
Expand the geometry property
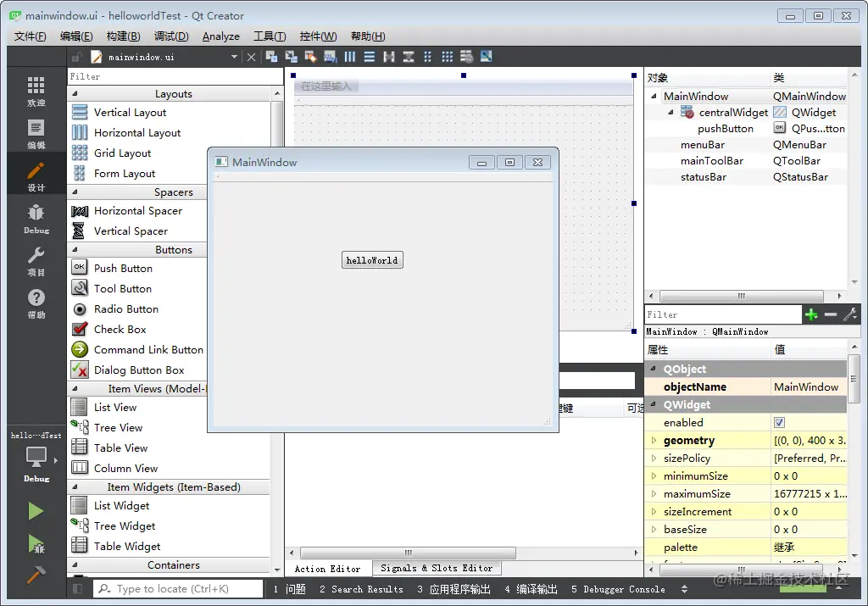[x=654, y=441]
